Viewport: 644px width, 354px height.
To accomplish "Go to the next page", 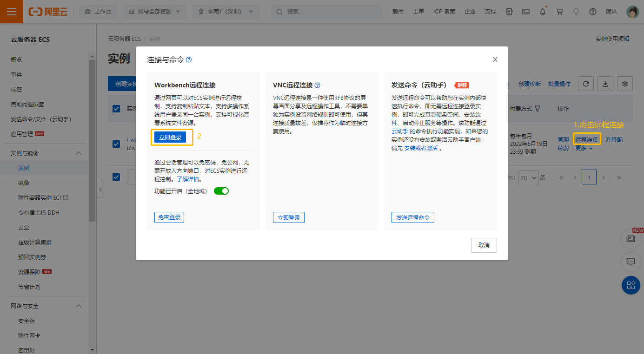I will click(604, 177).
